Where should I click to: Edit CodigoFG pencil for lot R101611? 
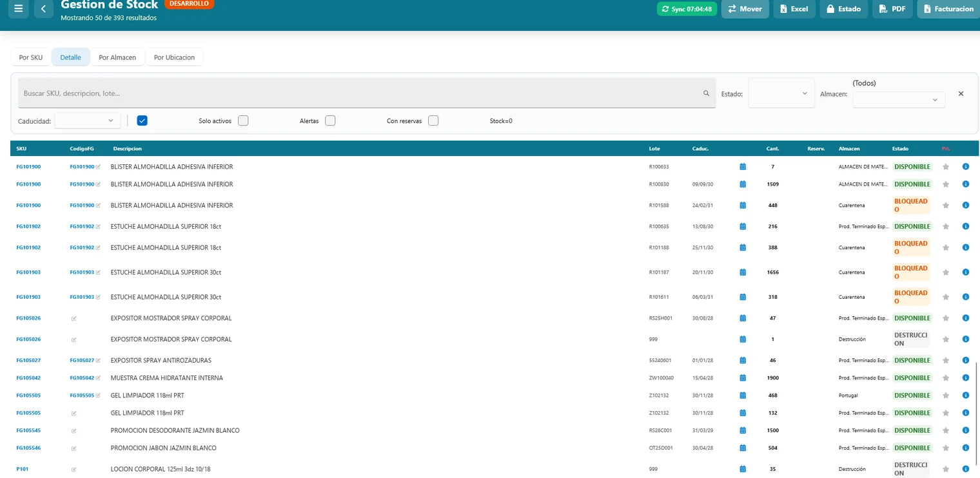[x=98, y=298]
